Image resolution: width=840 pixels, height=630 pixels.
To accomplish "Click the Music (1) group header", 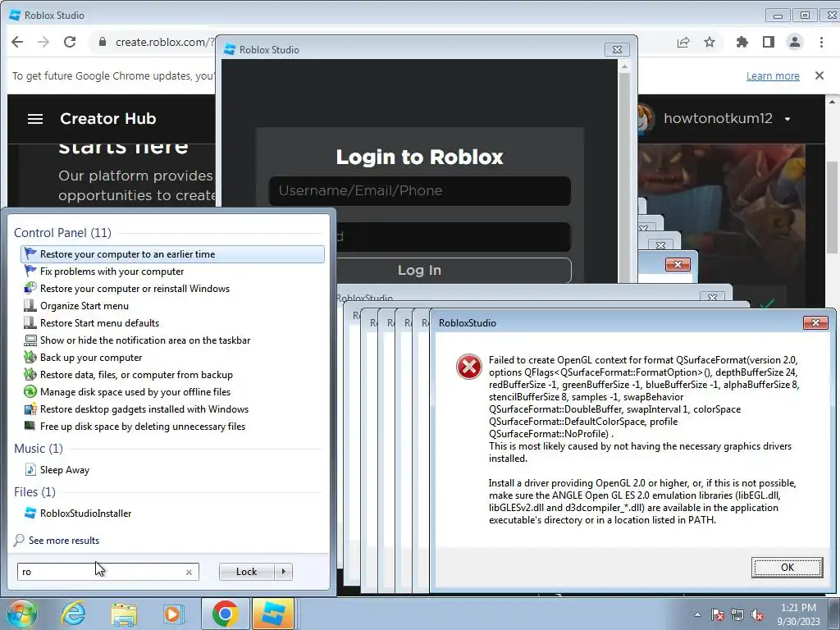I will (39, 449).
